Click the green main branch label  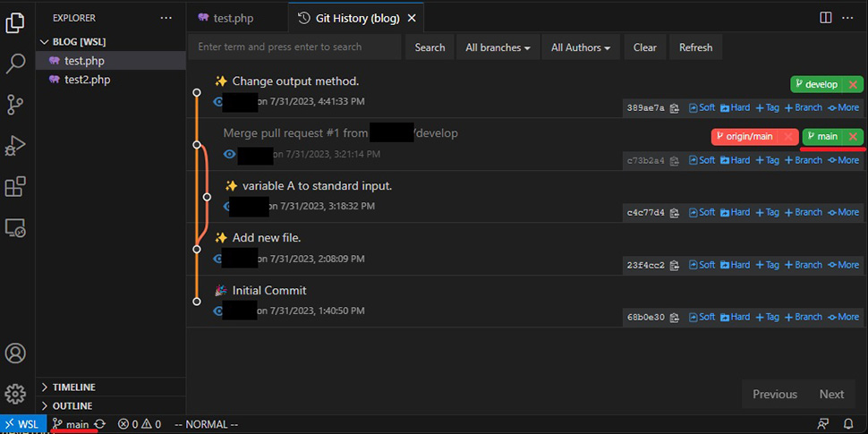[x=823, y=136]
